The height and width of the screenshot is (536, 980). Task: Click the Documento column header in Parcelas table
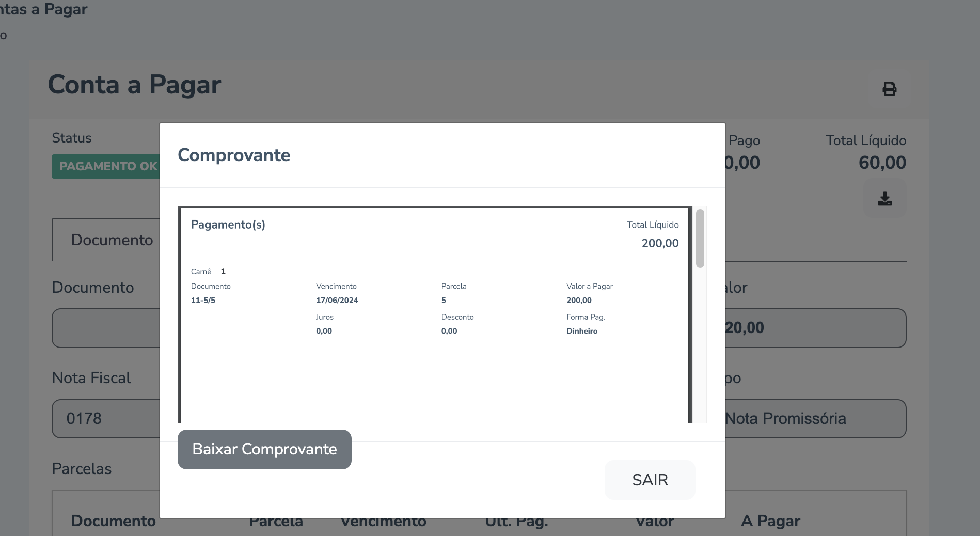point(114,522)
